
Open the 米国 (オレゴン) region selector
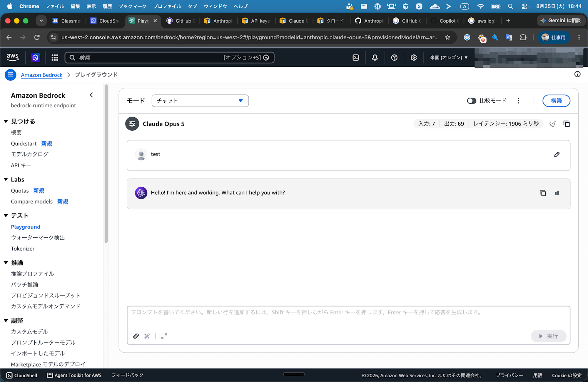449,58
